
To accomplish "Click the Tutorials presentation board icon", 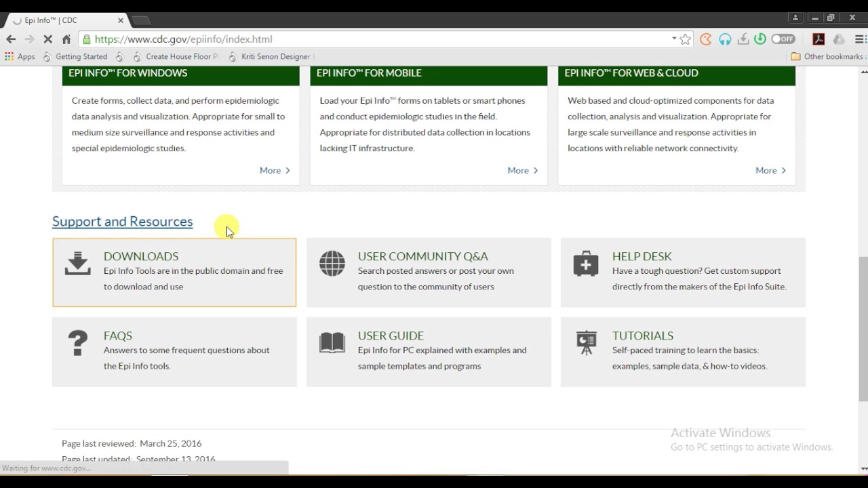I will (586, 343).
